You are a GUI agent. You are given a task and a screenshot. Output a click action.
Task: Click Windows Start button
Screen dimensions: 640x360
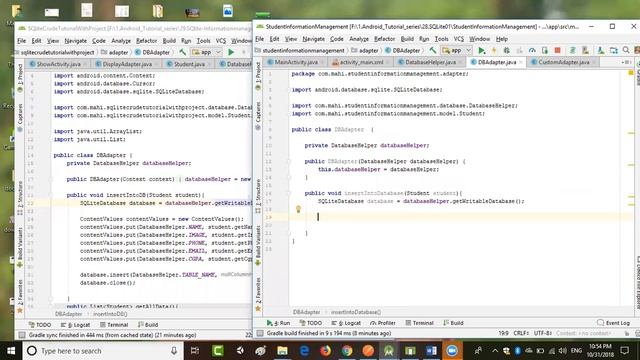coord(11,351)
